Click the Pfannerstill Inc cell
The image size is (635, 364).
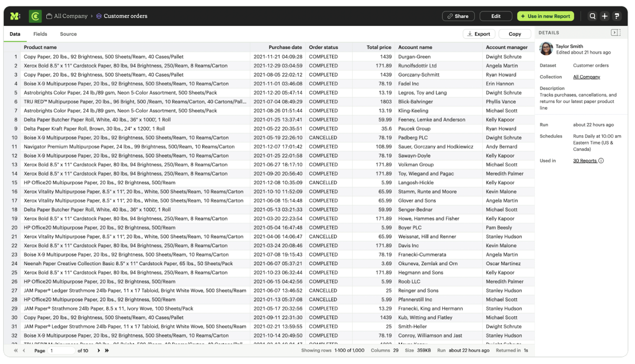438,299
